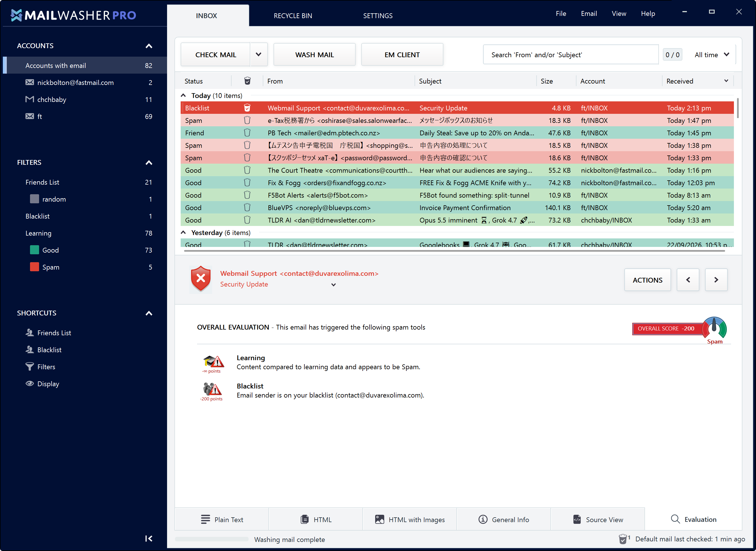Viewport: 756px width, 551px height.
Task: Show the next email with right arrow
Action: pyautogui.click(x=716, y=280)
